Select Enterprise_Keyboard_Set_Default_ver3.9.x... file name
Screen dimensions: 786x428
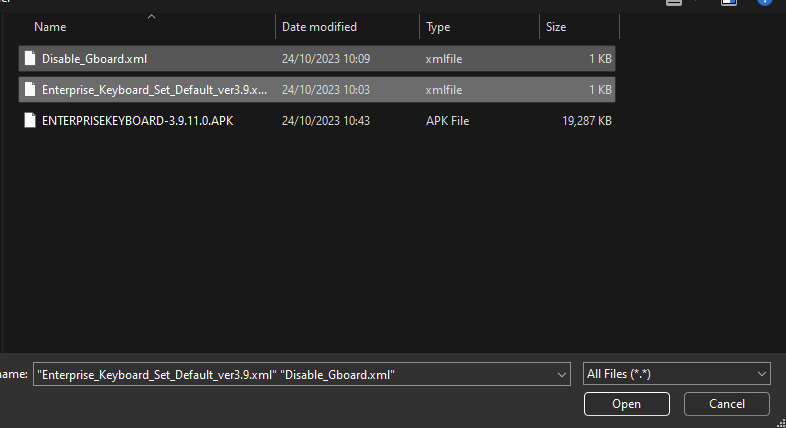(x=154, y=90)
